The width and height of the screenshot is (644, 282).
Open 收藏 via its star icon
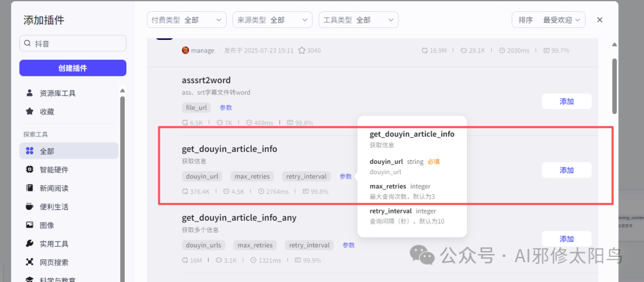click(30, 111)
